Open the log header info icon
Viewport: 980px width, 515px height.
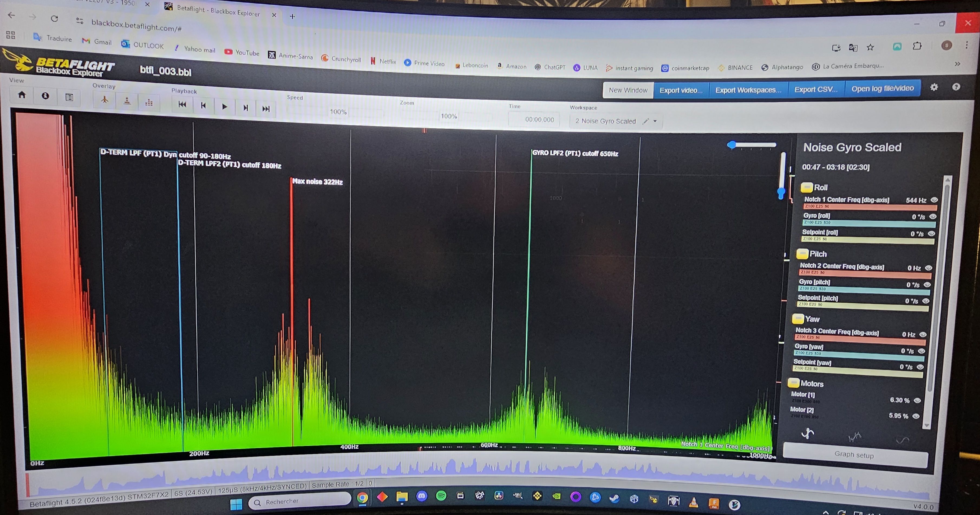[45, 96]
